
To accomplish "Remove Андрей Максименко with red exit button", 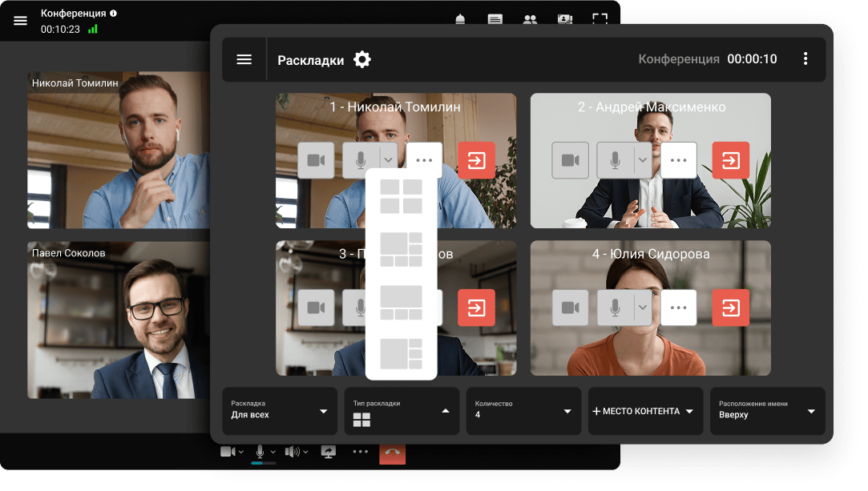I will pos(730,160).
